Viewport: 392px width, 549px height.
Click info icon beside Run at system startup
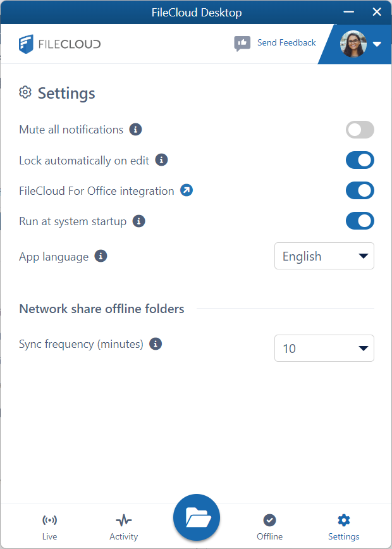(139, 221)
